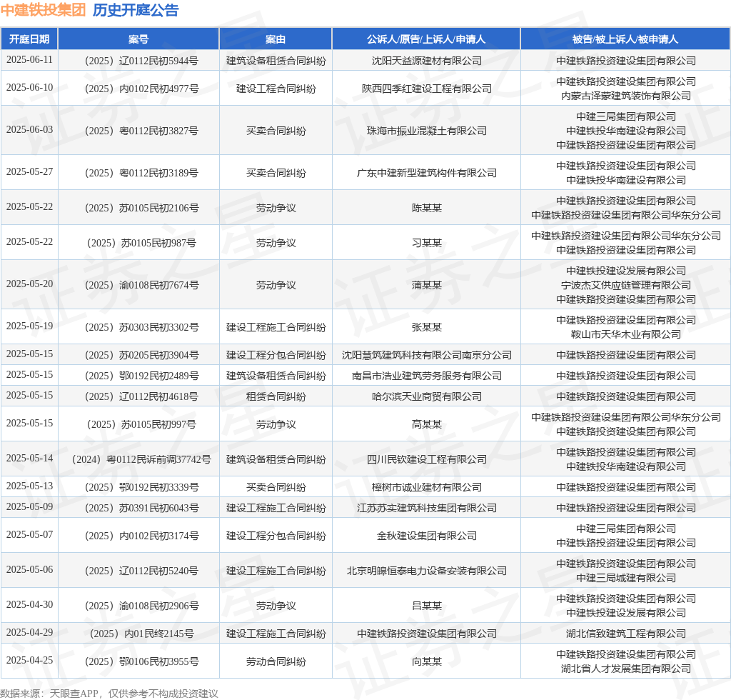Select case number (2025)苏0105民初997号
This screenshot has width=731, height=700.
point(141,424)
